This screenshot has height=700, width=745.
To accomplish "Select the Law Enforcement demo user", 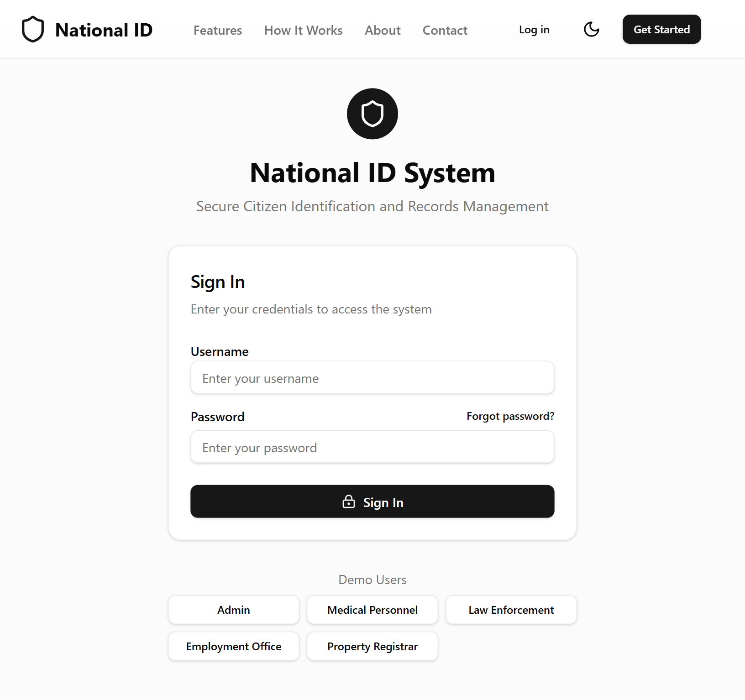I will (x=511, y=610).
